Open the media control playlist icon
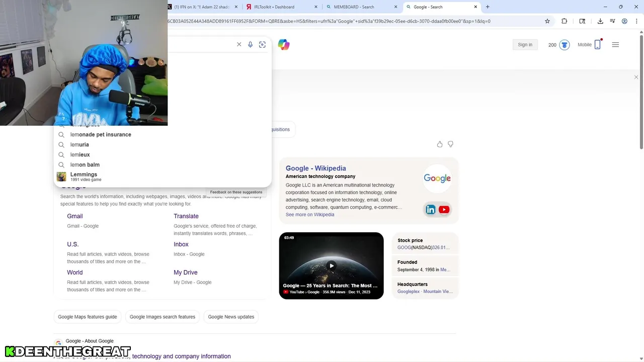Screen dimensions: 644x362 tap(612, 21)
